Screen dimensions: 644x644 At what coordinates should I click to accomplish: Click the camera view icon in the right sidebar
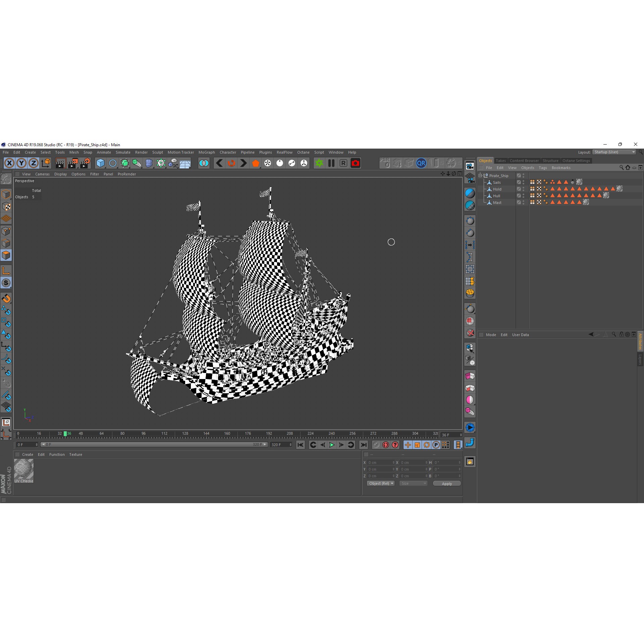coord(470,178)
